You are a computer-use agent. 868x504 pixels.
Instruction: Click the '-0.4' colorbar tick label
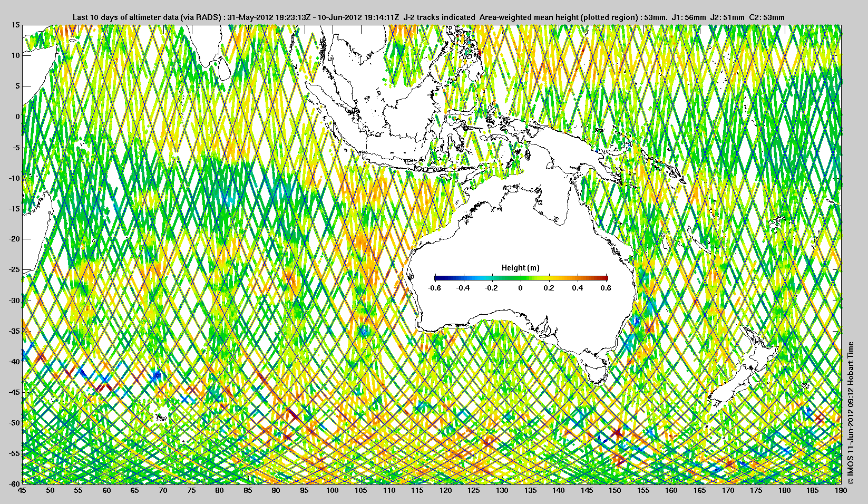tap(463, 288)
